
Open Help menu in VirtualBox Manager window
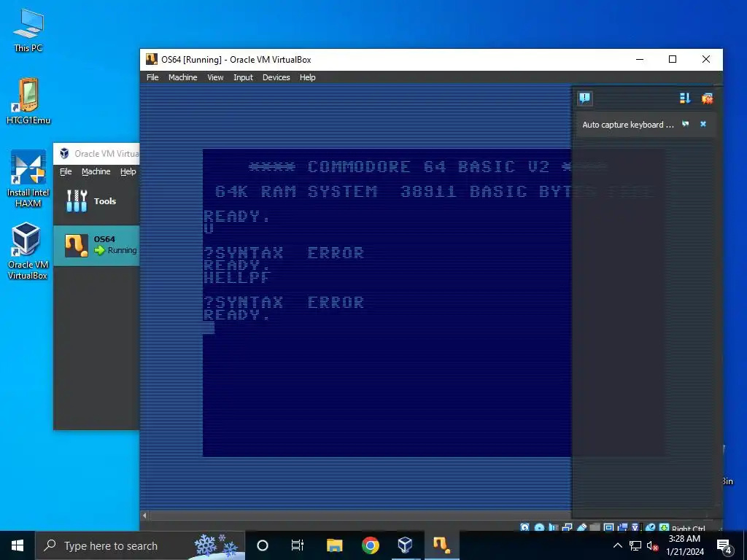click(128, 171)
